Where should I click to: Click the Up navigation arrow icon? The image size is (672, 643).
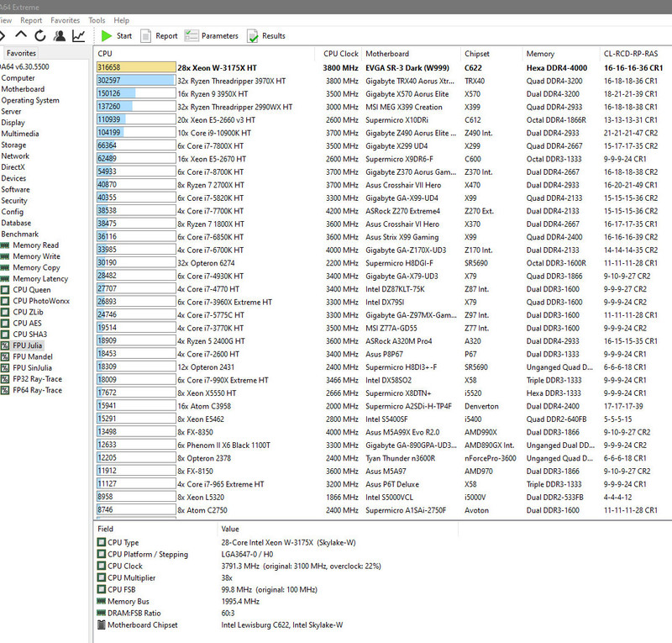click(20, 35)
